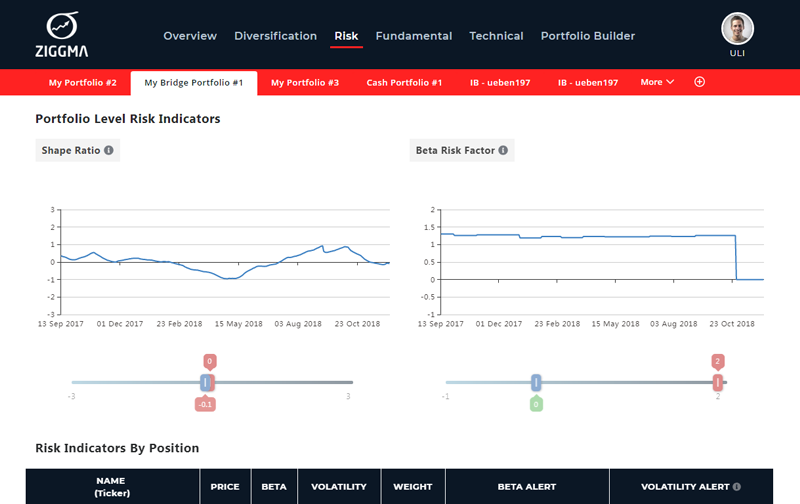Select the My Portfolio #2 tab
The width and height of the screenshot is (800, 504).
tap(83, 82)
